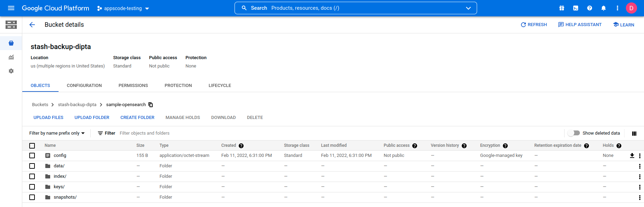Activate Cloud Shell terminal icon
Viewport: 644px width, 207px height.
point(576,8)
